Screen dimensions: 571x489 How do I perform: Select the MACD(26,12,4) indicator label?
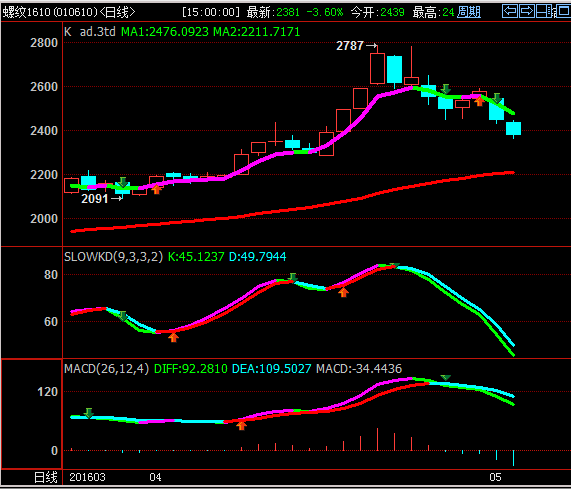pyautogui.click(x=106, y=368)
